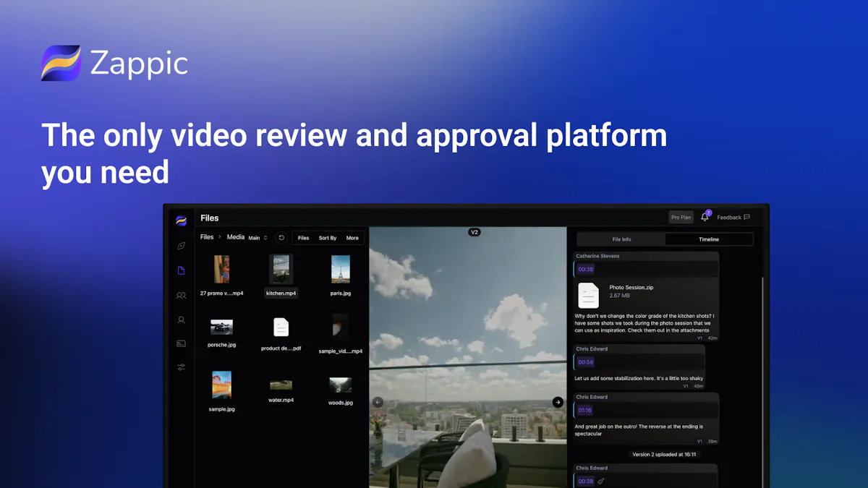Open the team members icon in sidebar
The image size is (868, 488).
click(181, 295)
